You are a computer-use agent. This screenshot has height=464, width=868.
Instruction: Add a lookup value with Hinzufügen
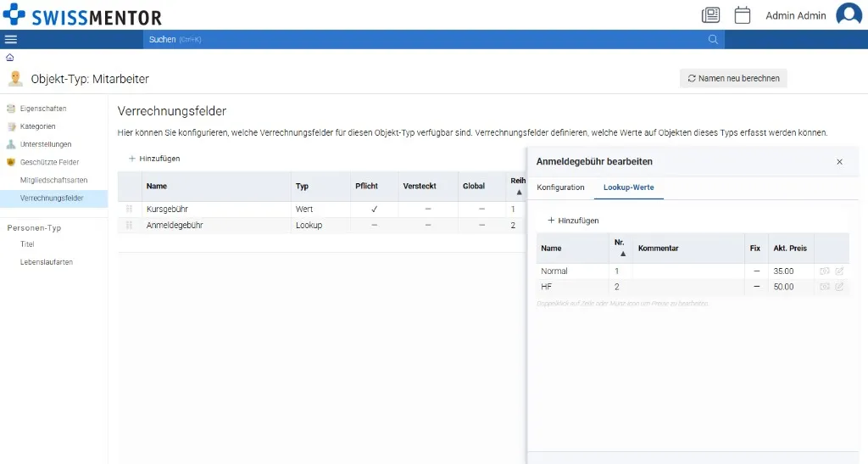click(x=573, y=221)
